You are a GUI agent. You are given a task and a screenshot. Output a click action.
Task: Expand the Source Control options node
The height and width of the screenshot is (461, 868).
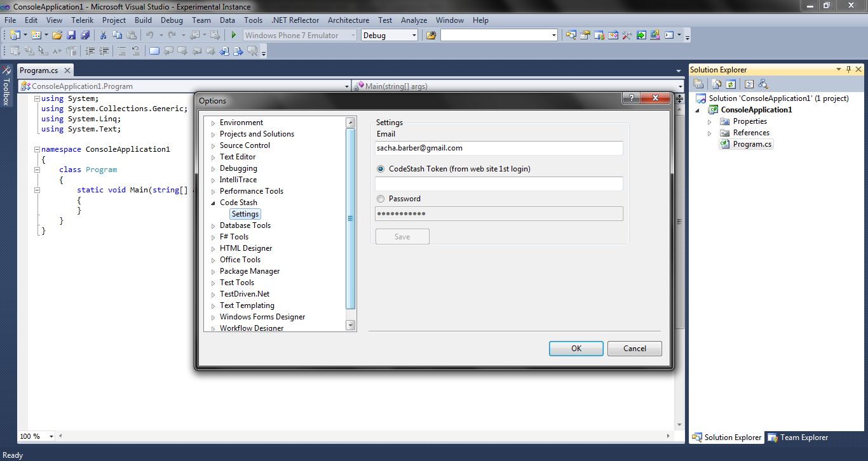pyautogui.click(x=214, y=146)
